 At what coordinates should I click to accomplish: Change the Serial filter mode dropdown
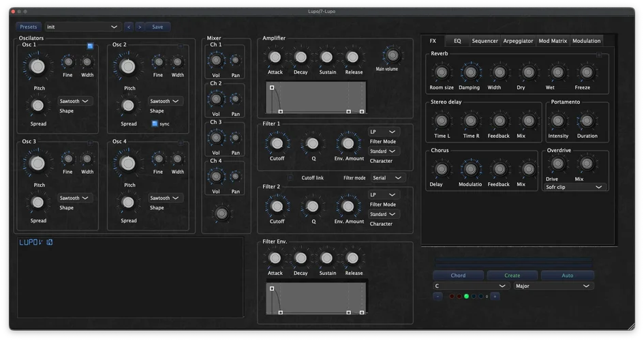click(x=387, y=178)
